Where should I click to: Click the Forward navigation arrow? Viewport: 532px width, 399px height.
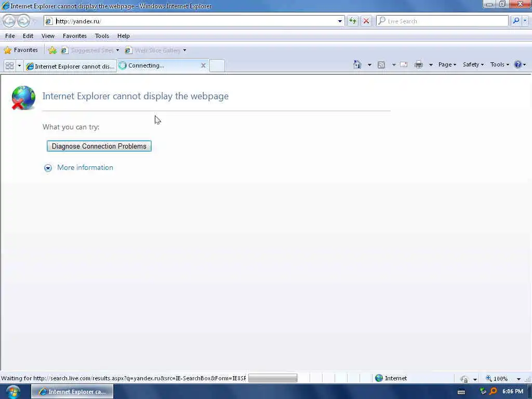click(x=23, y=21)
